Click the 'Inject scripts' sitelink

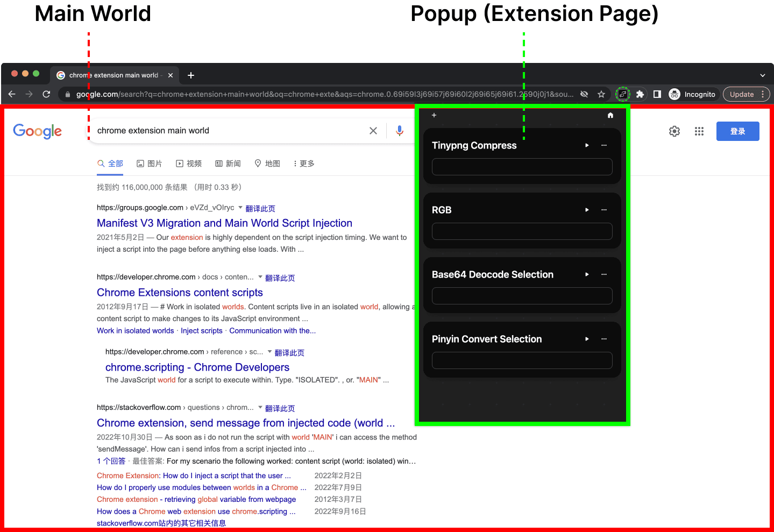pos(202,331)
